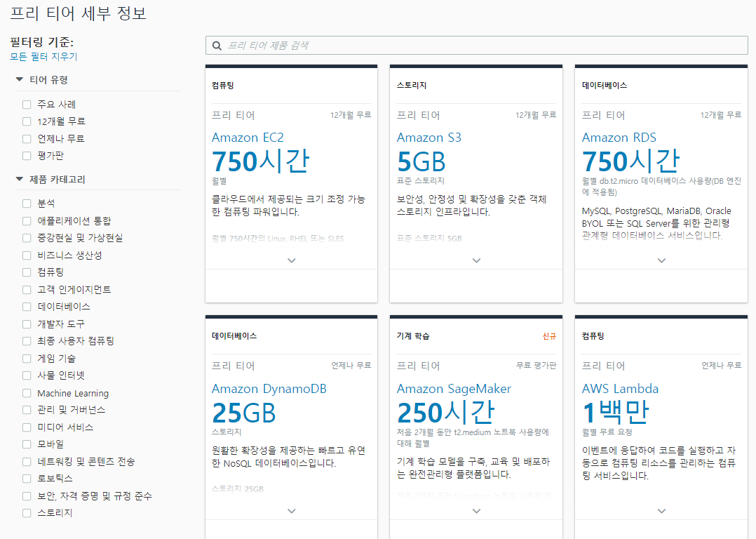This screenshot has height=539, width=756.
Task: Click the 기계 학습 category label
Action: pyautogui.click(x=413, y=336)
